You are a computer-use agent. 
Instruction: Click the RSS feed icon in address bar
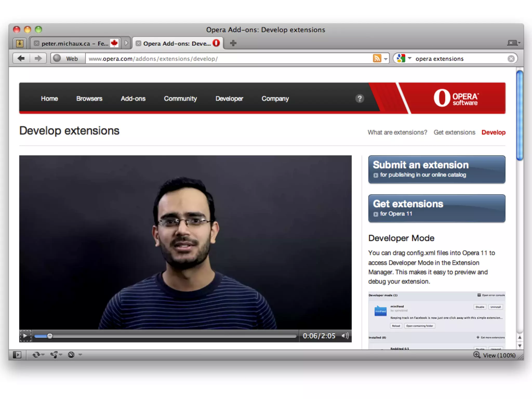[377, 58]
